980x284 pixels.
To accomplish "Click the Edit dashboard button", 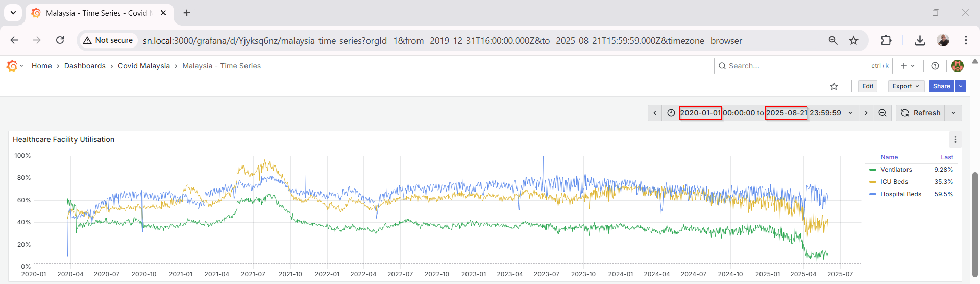I will point(868,86).
